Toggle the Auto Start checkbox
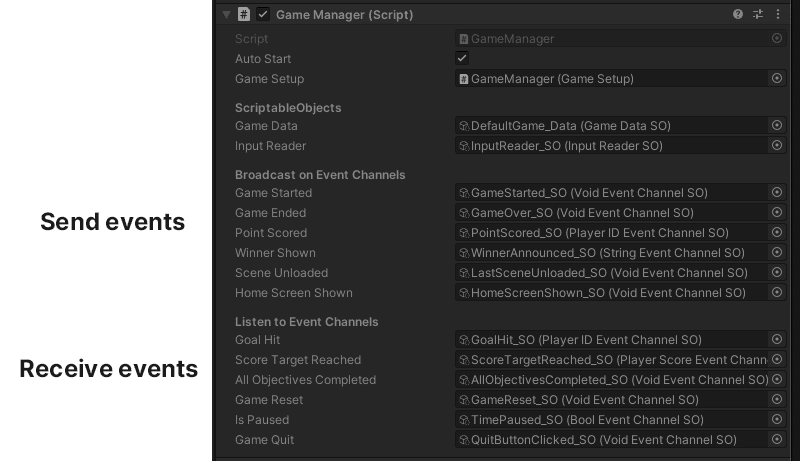The height and width of the screenshot is (461, 800). pos(462,59)
